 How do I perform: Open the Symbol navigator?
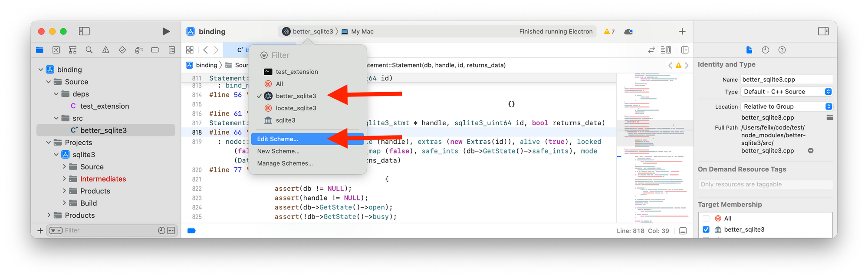[x=73, y=50]
